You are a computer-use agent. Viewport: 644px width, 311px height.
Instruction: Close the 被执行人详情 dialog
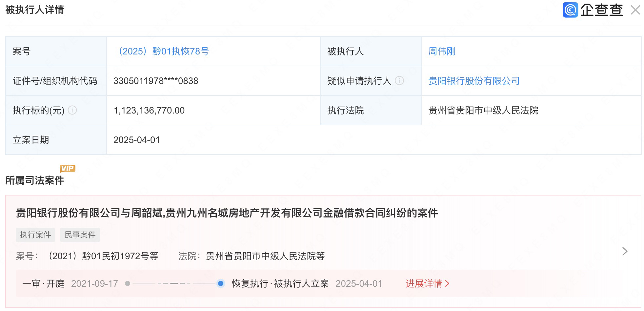click(635, 10)
